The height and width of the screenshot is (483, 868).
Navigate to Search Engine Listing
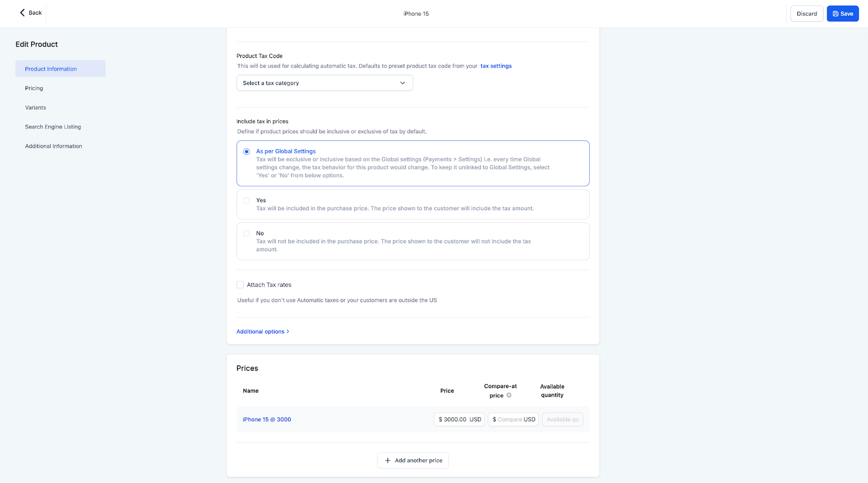coord(53,127)
